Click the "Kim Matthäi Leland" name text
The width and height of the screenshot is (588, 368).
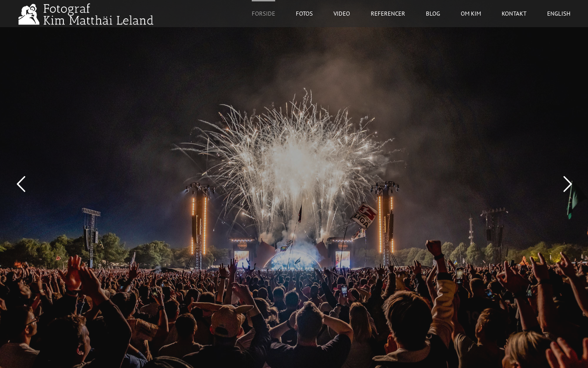click(98, 20)
